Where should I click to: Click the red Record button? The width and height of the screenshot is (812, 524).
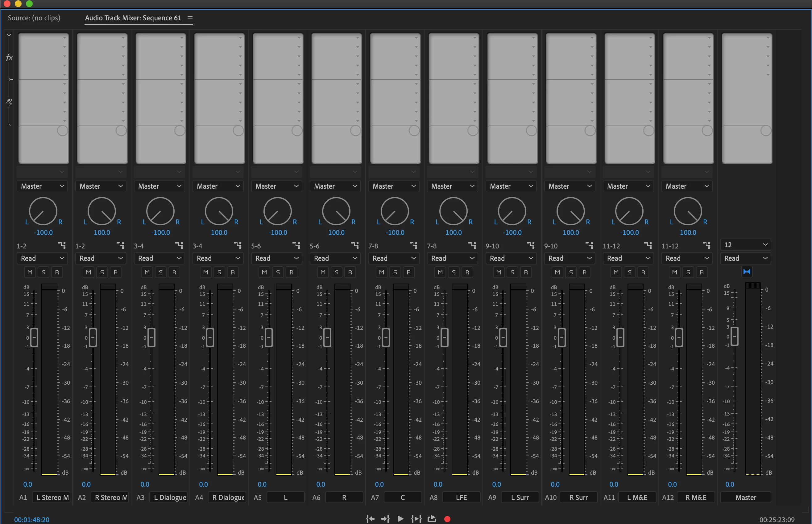pyautogui.click(x=447, y=519)
